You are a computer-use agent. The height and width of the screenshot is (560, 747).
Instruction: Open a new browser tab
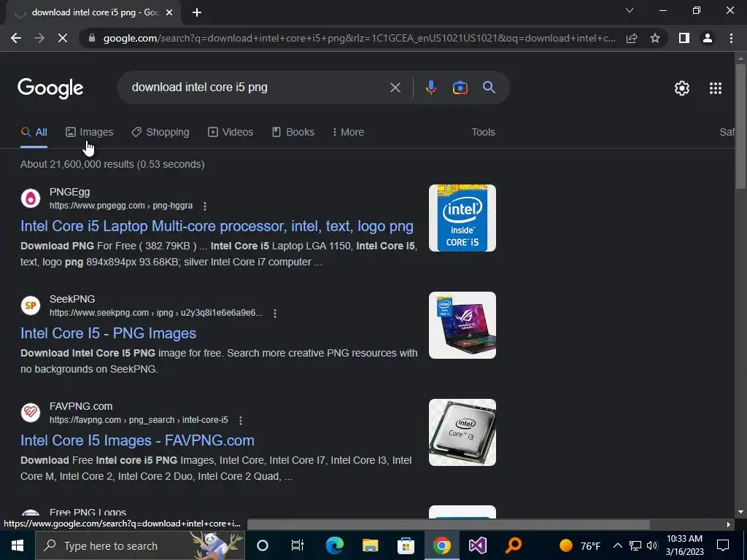197,13
